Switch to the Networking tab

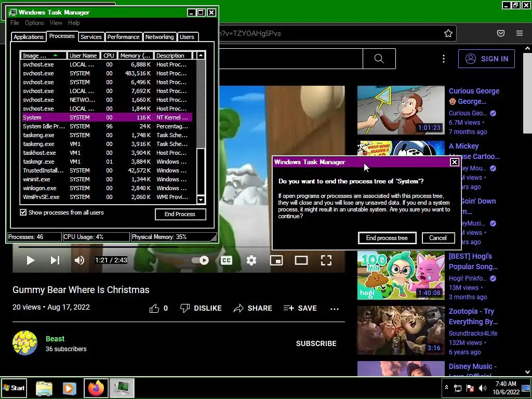(159, 37)
